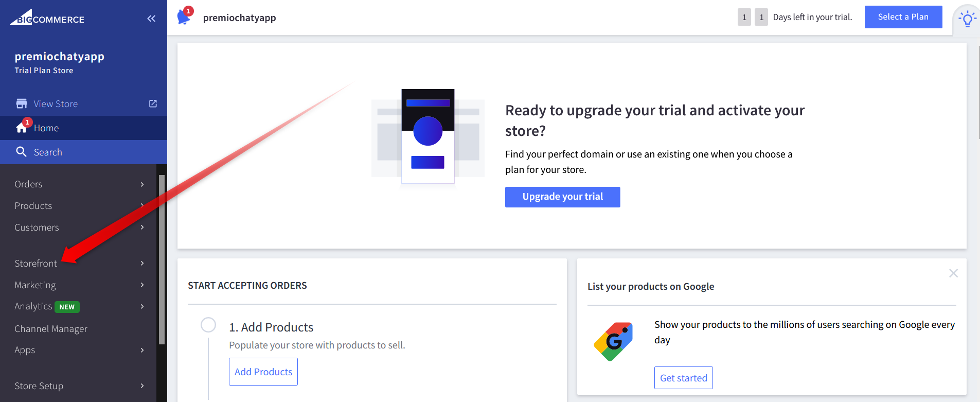This screenshot has width=980, height=402.
Task: Click the Home house icon
Action: click(22, 128)
